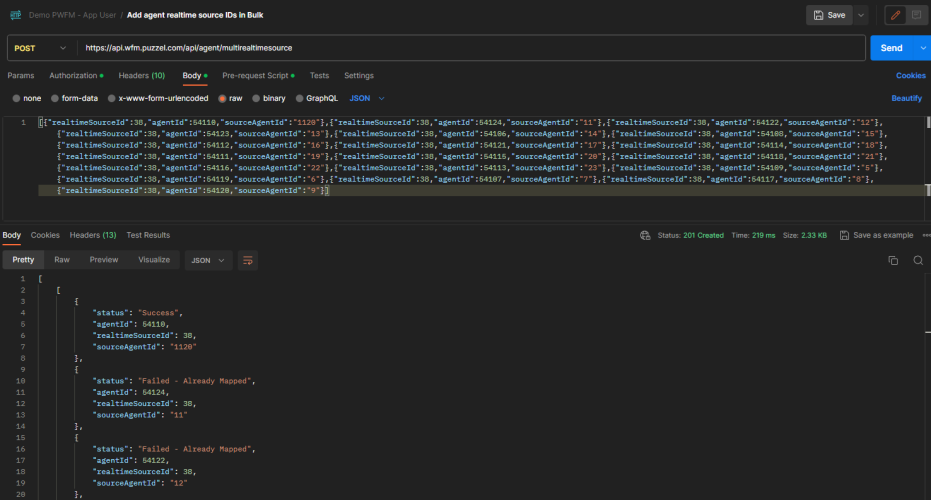Open the comments icon panel

coord(916,15)
